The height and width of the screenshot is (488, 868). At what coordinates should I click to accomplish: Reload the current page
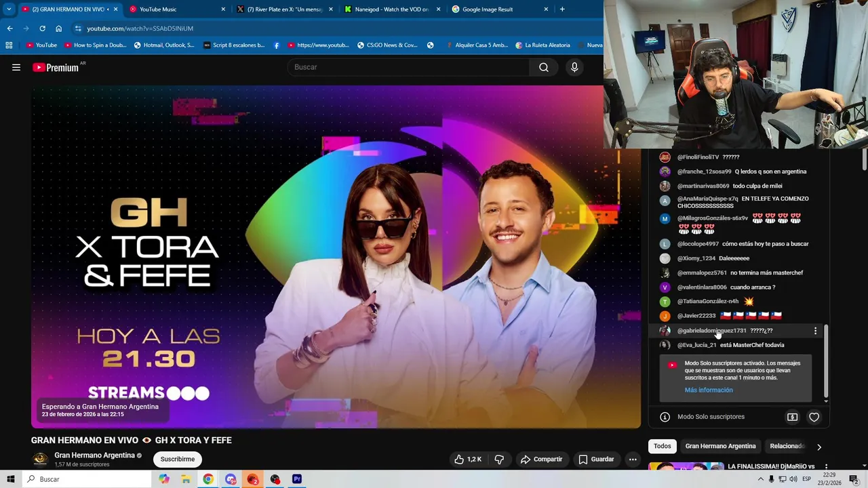42,28
